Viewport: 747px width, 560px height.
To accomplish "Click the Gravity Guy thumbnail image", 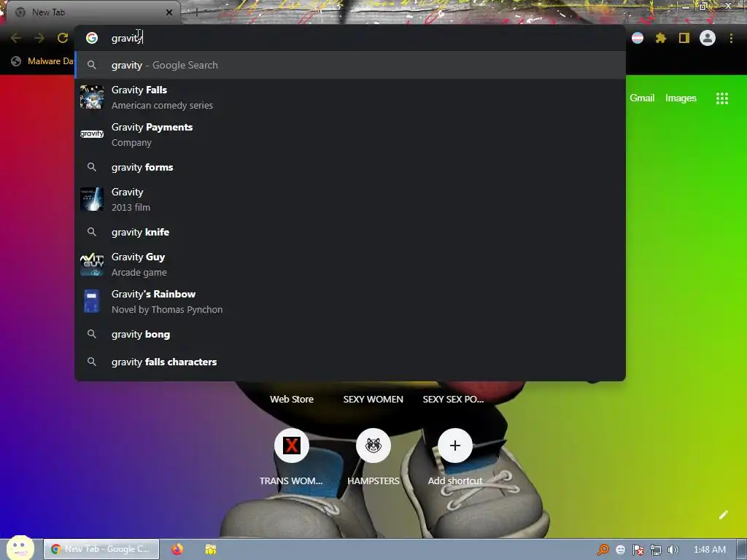I will 92,264.
